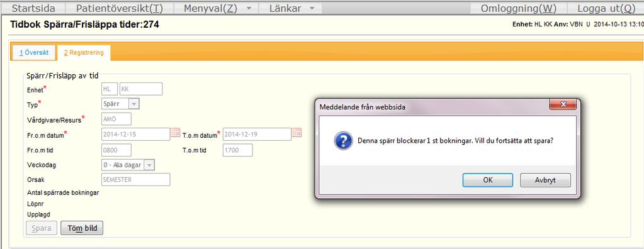Click the dialog message about blocked bokningar
The height and width of the screenshot is (249, 644).
pos(455,140)
